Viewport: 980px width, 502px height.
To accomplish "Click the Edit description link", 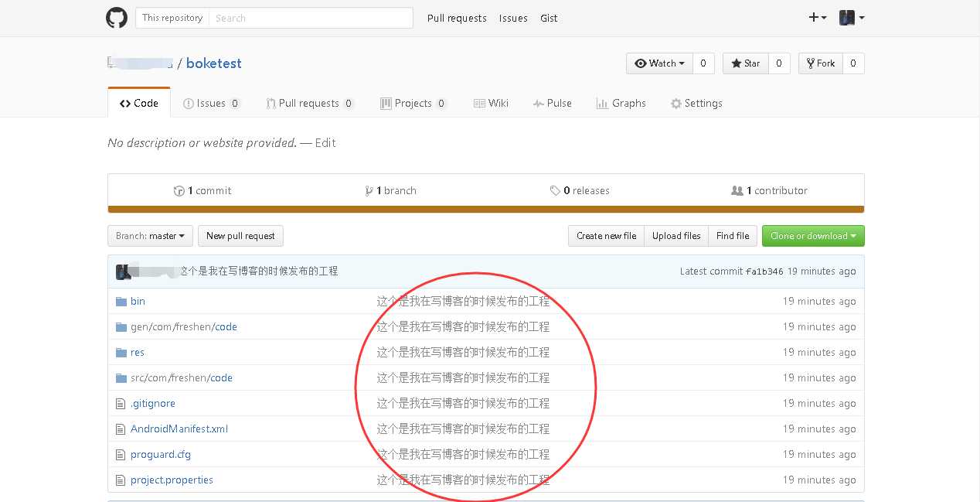I will [325, 142].
